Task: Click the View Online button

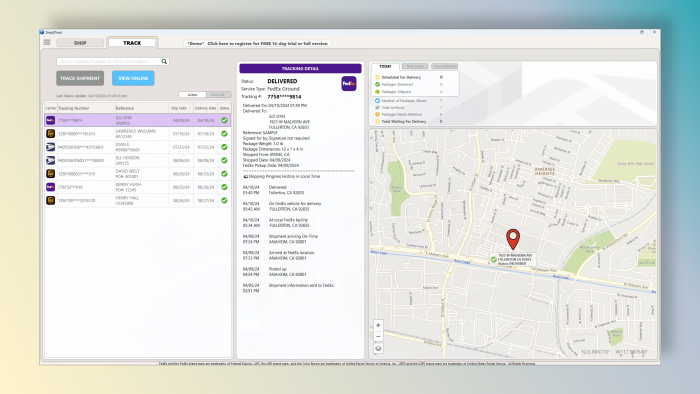Action: pos(133,78)
